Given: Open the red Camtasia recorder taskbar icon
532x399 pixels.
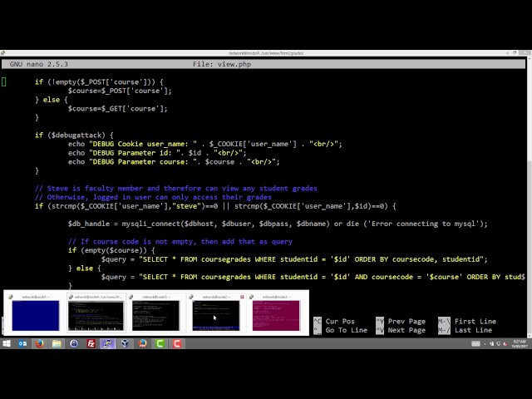Looking at the screenshot, I should [x=177, y=343].
